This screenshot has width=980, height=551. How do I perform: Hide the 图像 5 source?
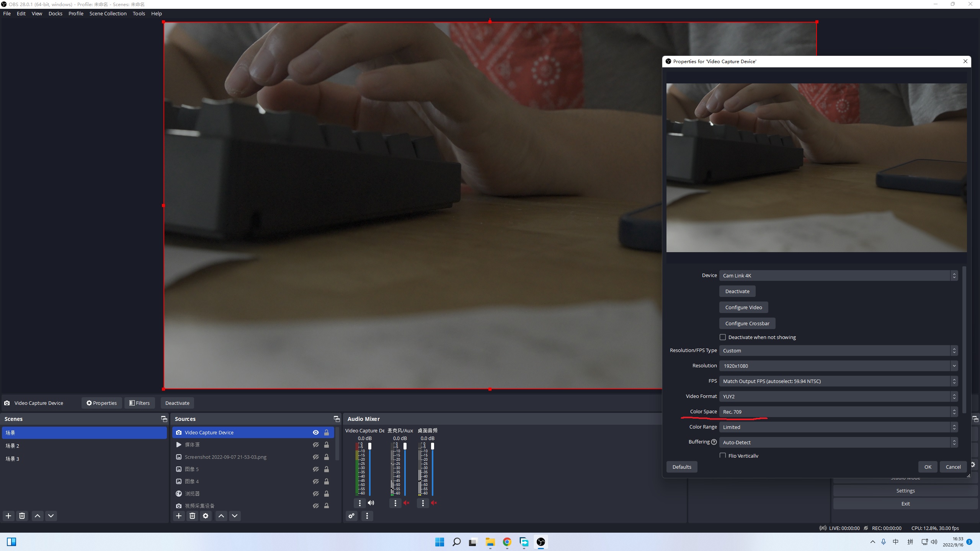(315, 469)
